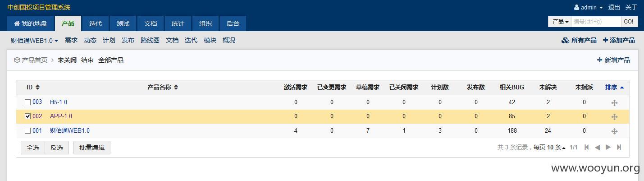The height and width of the screenshot is (181, 644).
Task: Uncheck the checkbox for product 002
Action: 28,116
